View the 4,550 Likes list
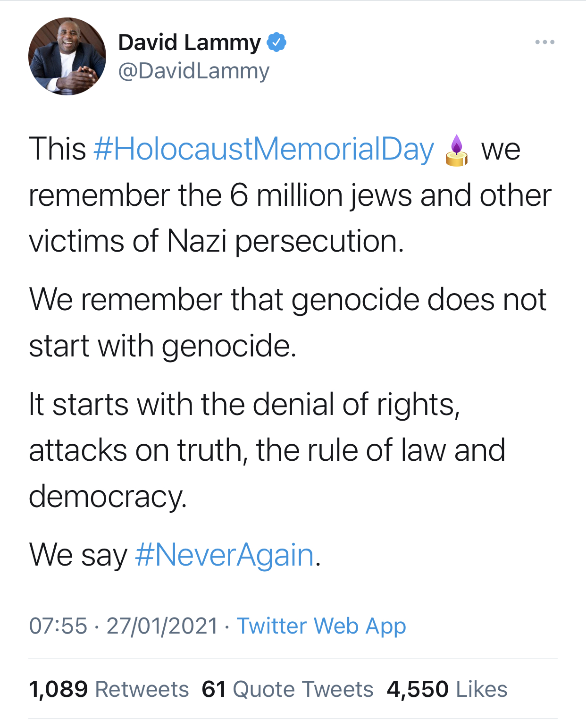This screenshot has width=586, height=728. [x=447, y=689]
